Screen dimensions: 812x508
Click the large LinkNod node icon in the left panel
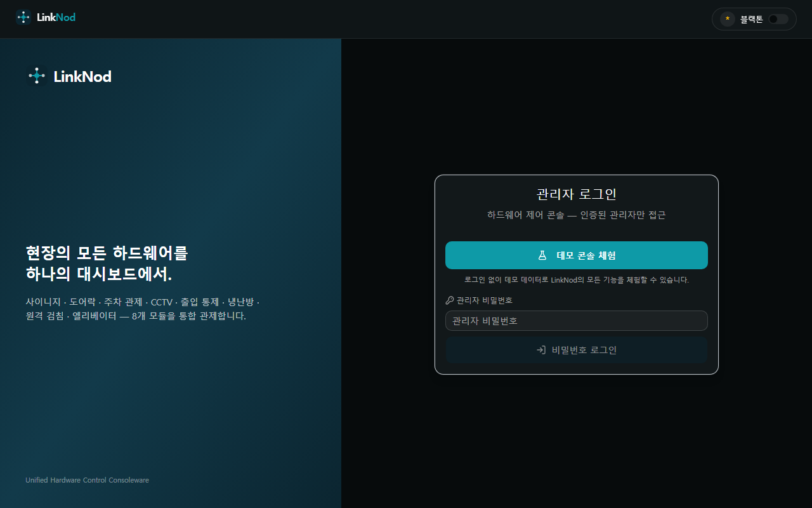click(x=37, y=76)
